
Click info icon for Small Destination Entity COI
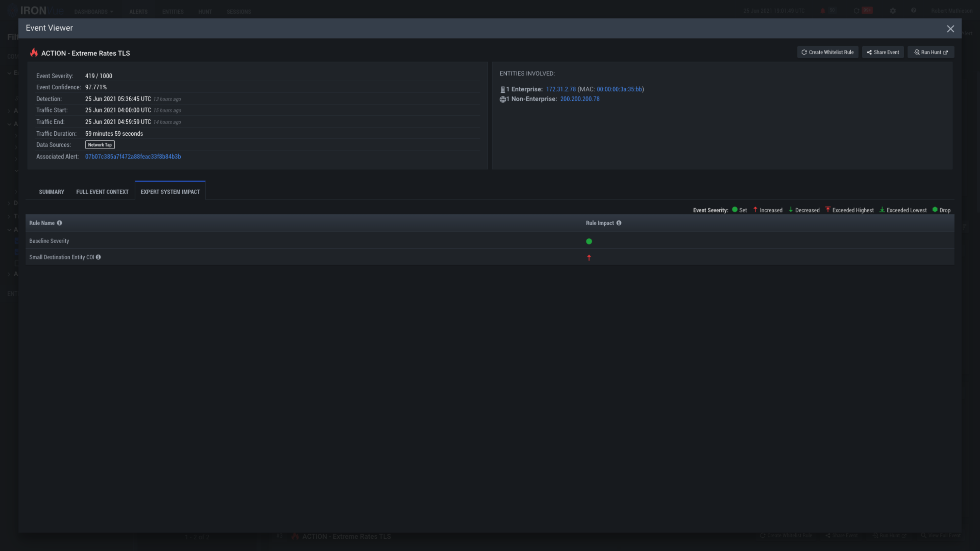98,257
